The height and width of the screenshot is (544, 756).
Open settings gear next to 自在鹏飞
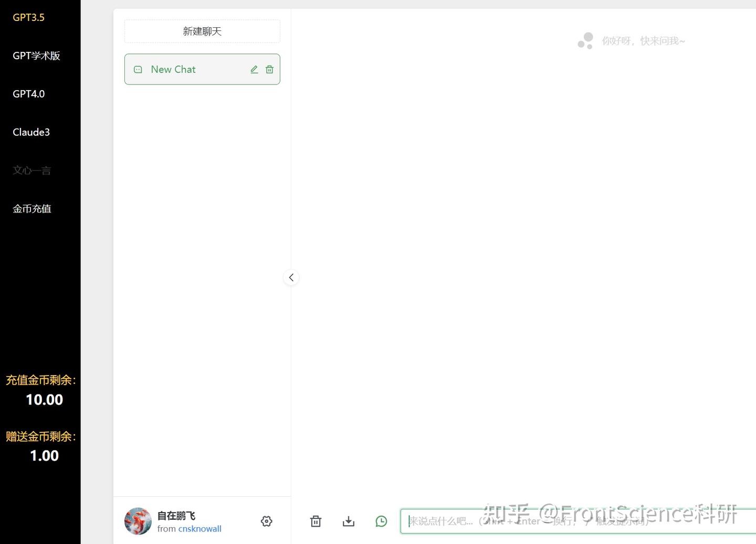click(267, 521)
